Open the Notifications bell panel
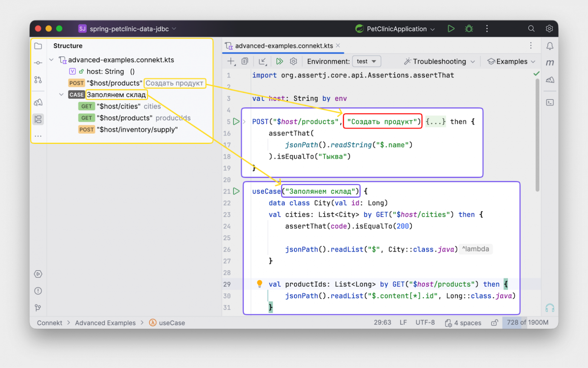588x368 pixels. 550,46
